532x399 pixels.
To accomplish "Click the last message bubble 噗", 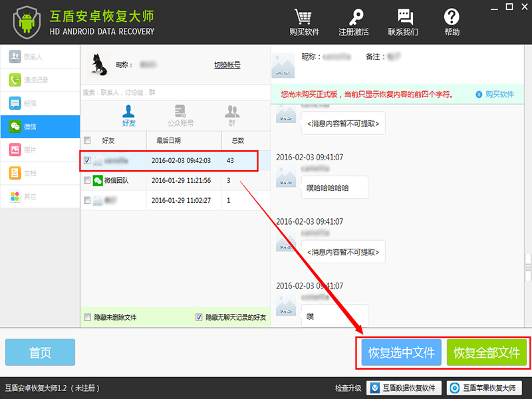I will [334, 316].
